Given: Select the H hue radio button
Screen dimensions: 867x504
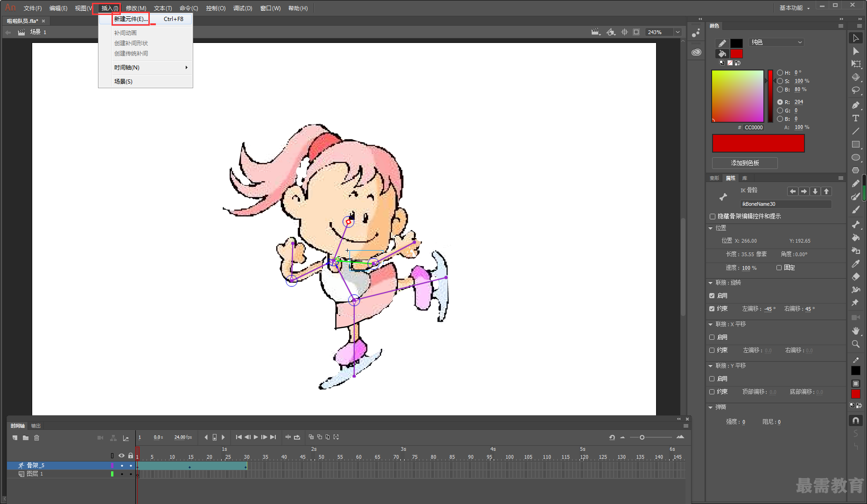Looking at the screenshot, I should point(780,73).
